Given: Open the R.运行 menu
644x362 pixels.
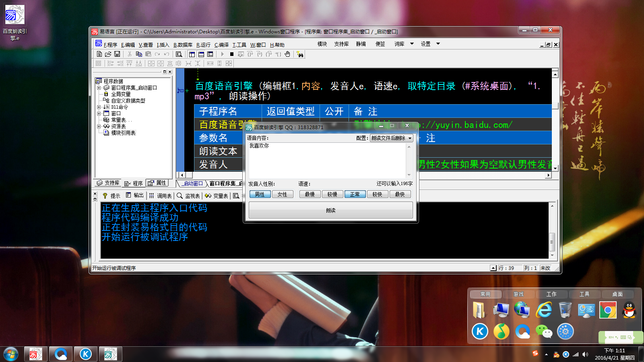Looking at the screenshot, I should tap(203, 45).
